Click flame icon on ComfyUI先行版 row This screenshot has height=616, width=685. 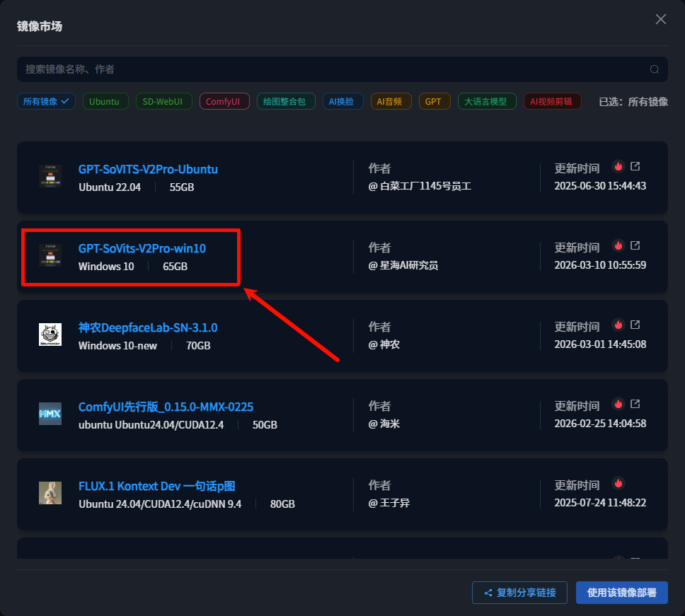tap(618, 405)
